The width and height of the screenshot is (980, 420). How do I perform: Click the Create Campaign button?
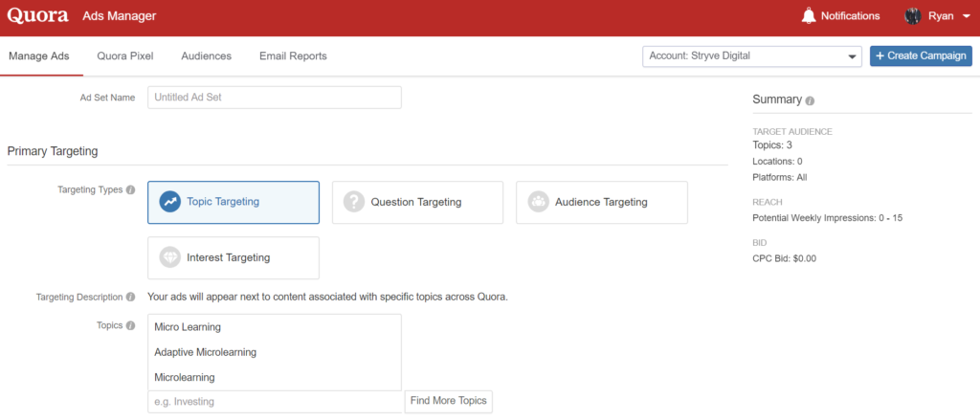pyautogui.click(x=921, y=56)
